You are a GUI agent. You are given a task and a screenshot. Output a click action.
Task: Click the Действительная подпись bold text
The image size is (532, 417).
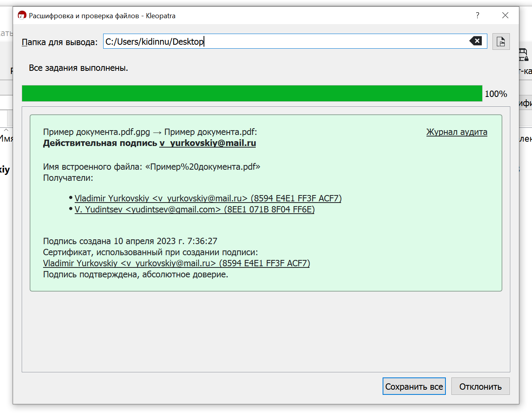[x=100, y=143]
